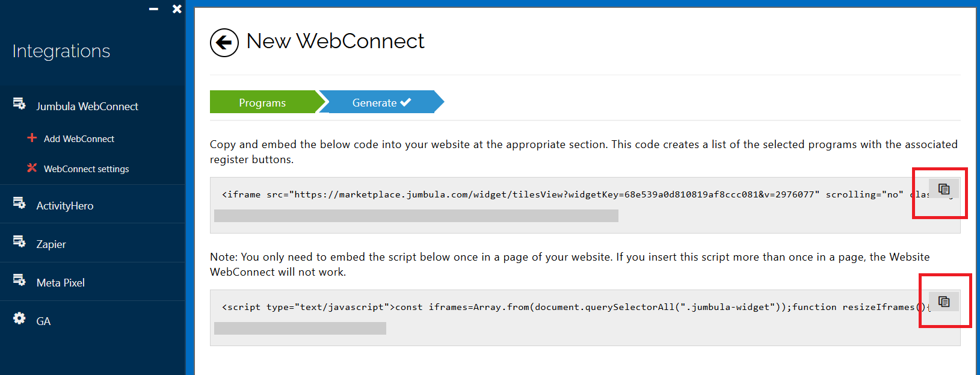Copy the script embed code
The width and height of the screenshot is (980, 375).
point(943,302)
